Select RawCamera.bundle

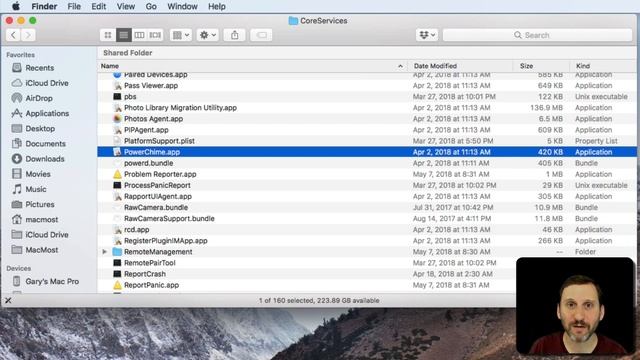367,207
